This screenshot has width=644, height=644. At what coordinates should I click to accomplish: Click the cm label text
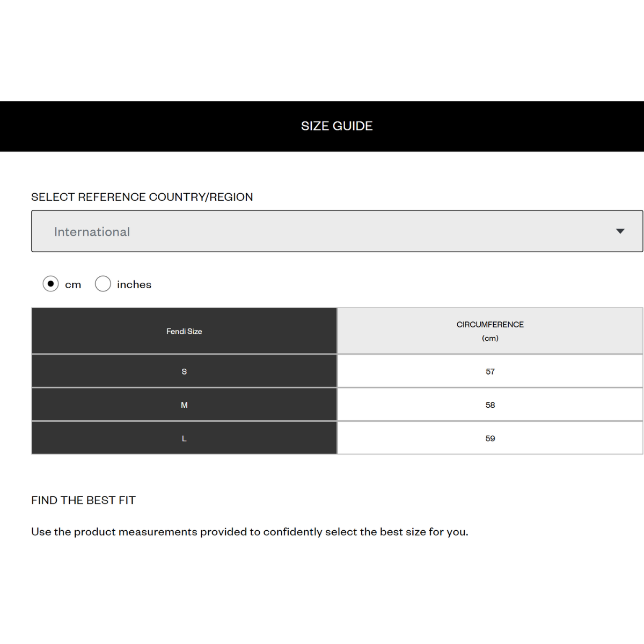tap(73, 285)
